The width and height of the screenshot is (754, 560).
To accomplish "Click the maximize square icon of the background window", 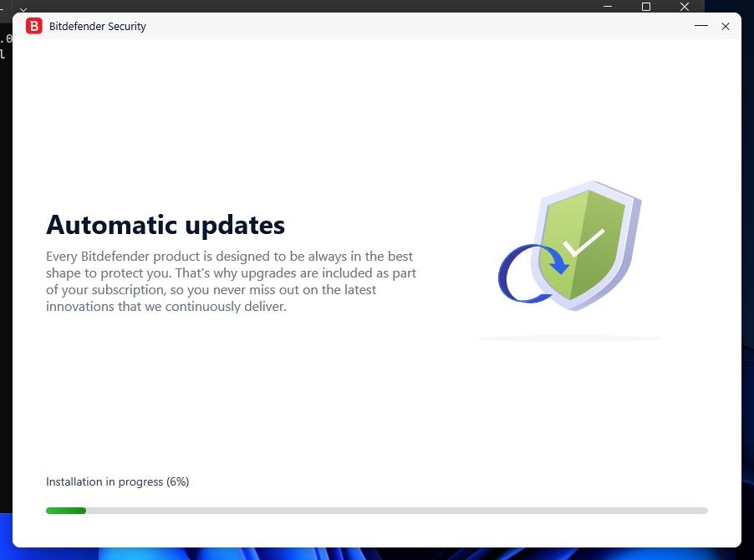I will (x=645, y=7).
